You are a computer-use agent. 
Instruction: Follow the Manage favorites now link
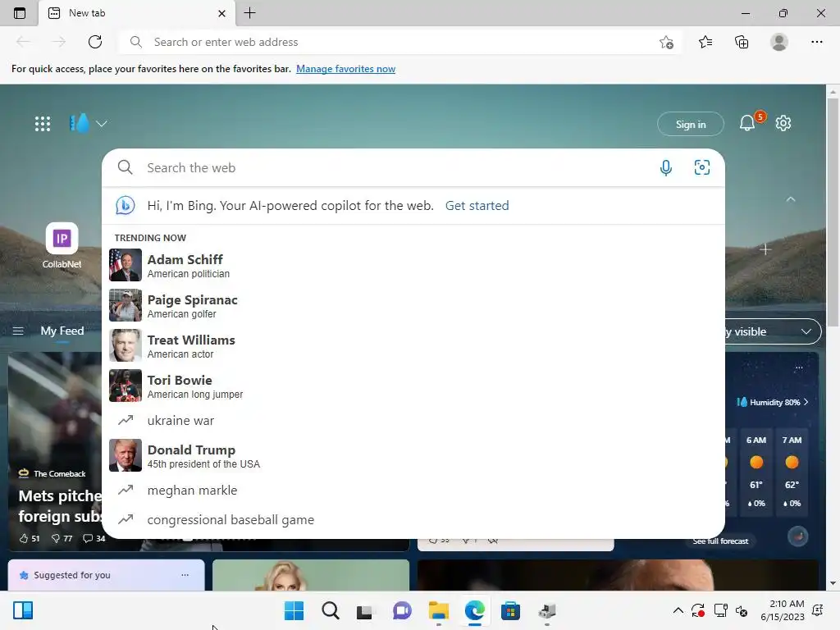click(x=345, y=69)
